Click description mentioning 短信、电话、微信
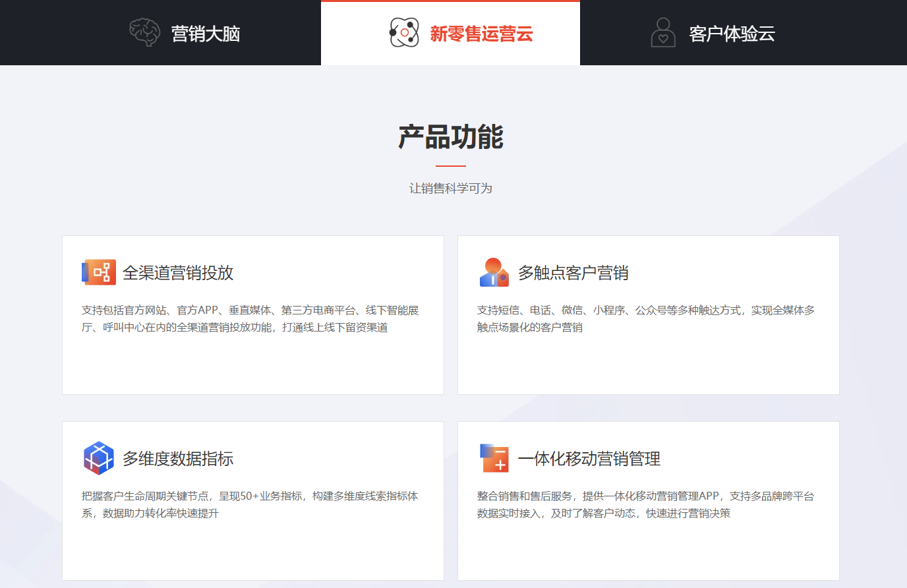The image size is (907, 588). point(645,318)
